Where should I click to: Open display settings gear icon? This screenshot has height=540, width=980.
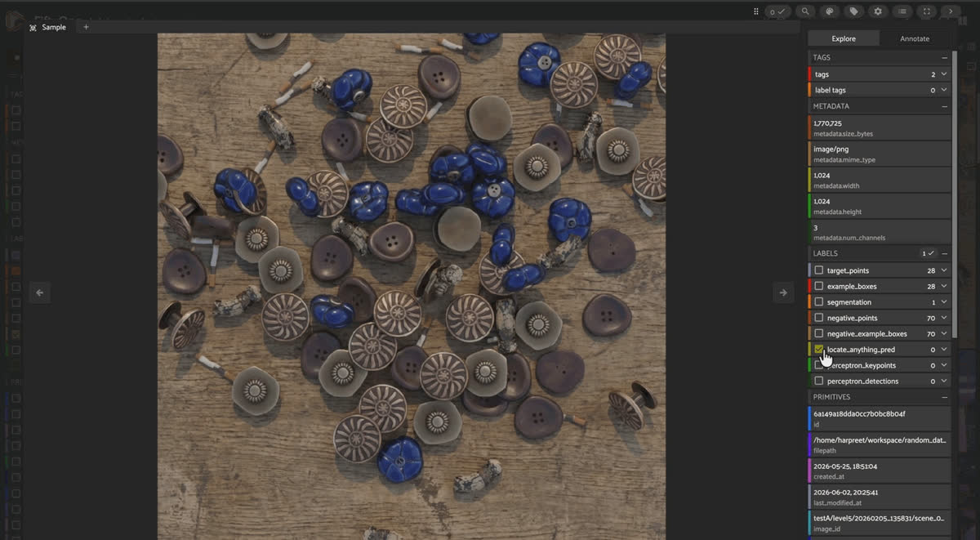(x=878, y=11)
